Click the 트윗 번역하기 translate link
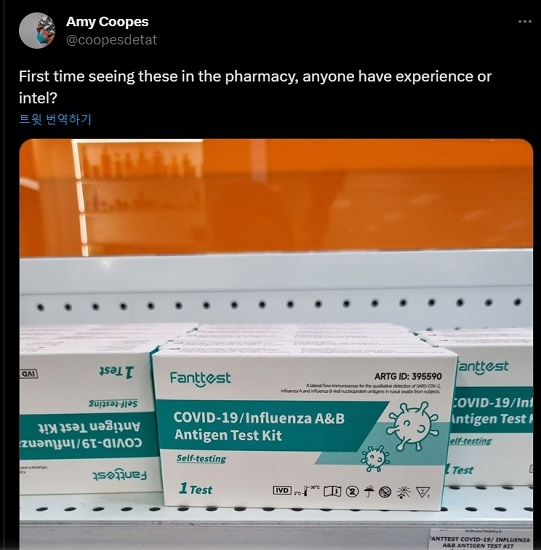 [55, 119]
